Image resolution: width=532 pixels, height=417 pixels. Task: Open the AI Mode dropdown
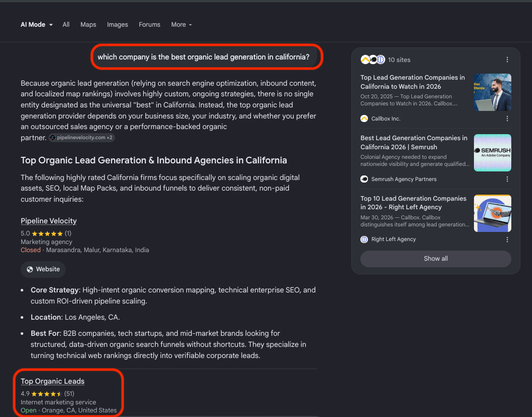(36, 25)
